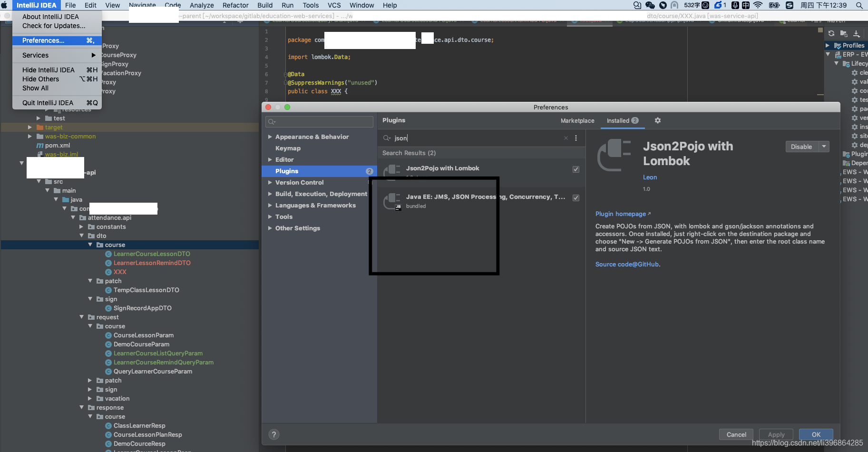Select TempClassLessonDTO in project tree
868x452 pixels.
pos(146,290)
